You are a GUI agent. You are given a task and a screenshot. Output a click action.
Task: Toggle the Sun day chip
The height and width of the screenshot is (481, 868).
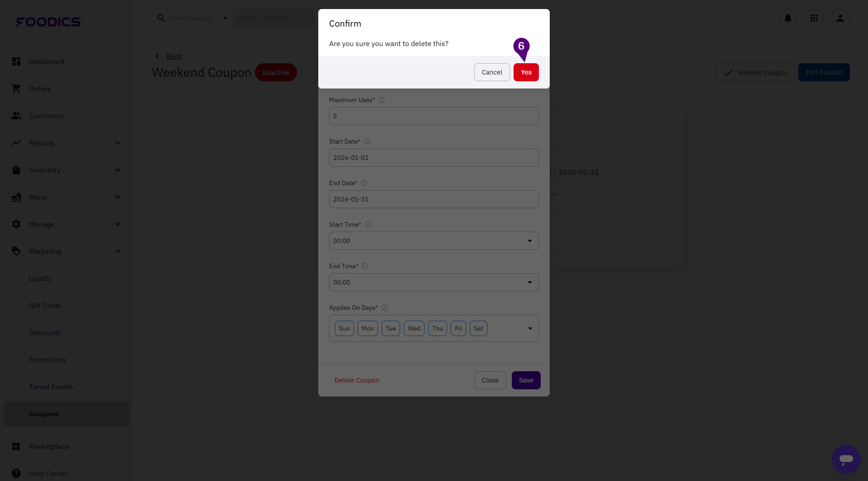pyautogui.click(x=344, y=328)
